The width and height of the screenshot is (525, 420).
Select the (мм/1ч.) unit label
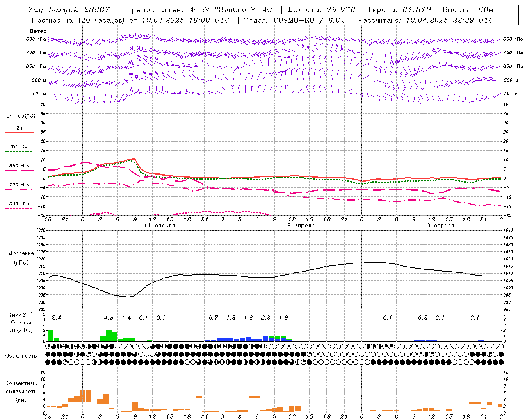pos(21,330)
